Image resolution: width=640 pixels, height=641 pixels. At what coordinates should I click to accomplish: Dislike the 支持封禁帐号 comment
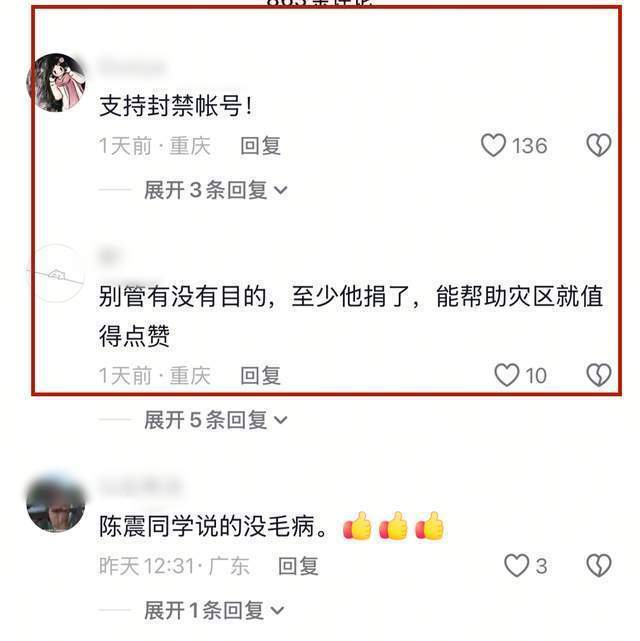click(x=599, y=145)
